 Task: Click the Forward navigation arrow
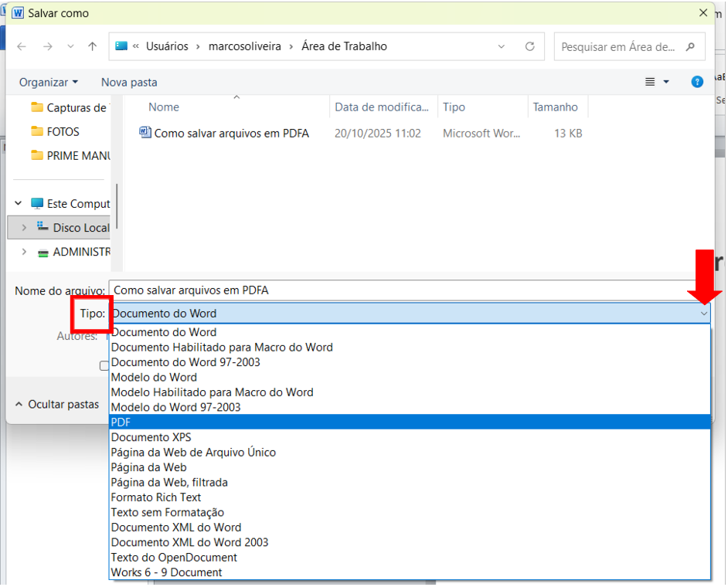click(47, 46)
